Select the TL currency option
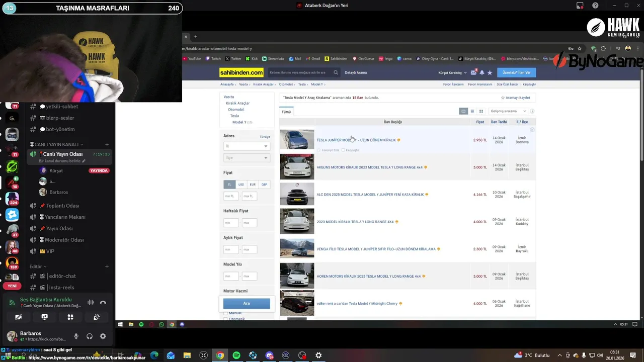This screenshot has width=644, height=362. pos(229,185)
